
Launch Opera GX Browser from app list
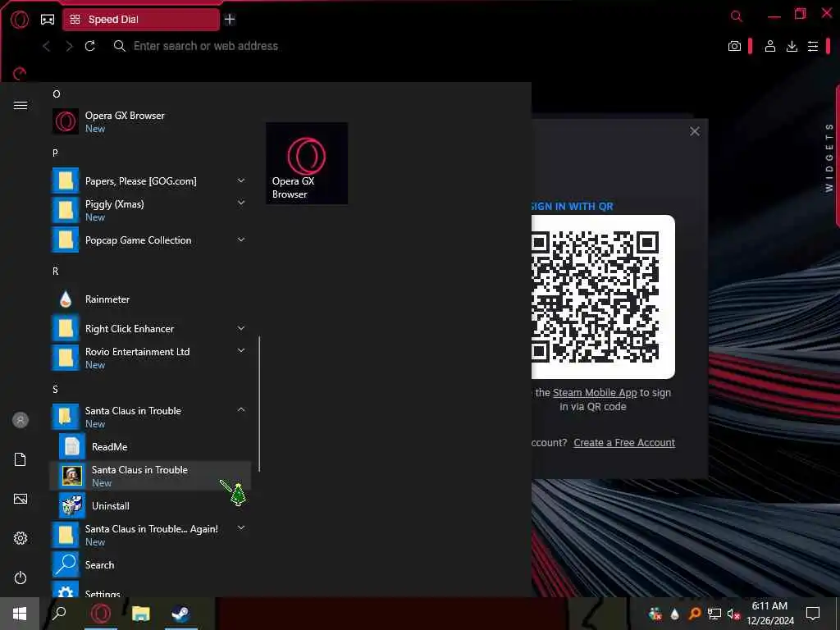150,121
